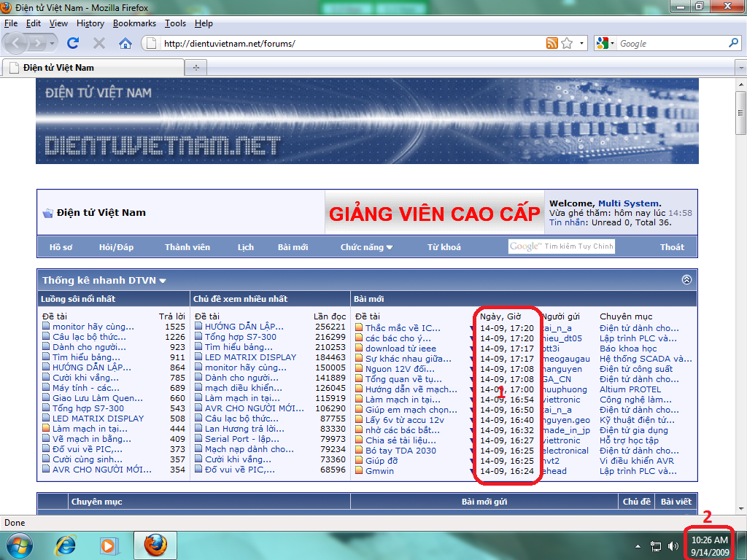Open thread download từ ieee
The width and height of the screenshot is (747, 560).
pyautogui.click(x=400, y=349)
